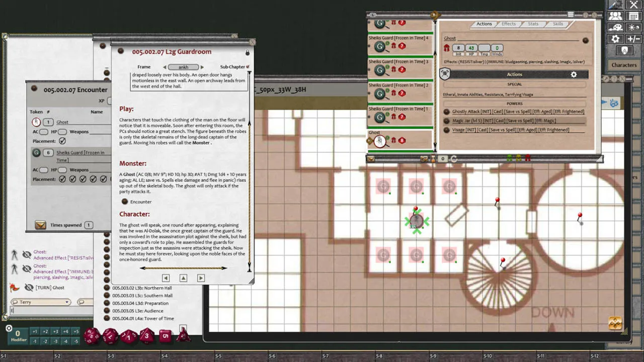Click the -3 modifier button
This screenshot has height=362, width=644.
(x=55, y=341)
